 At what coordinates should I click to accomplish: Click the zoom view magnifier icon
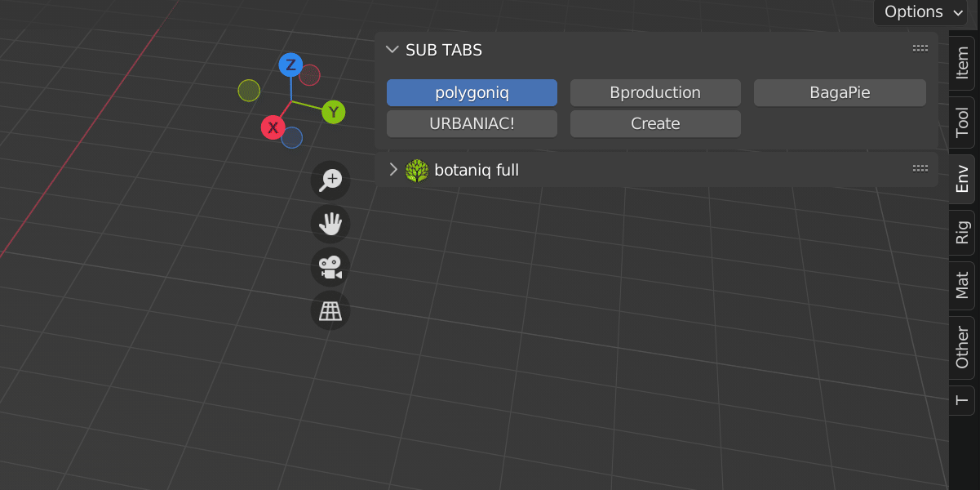330,180
